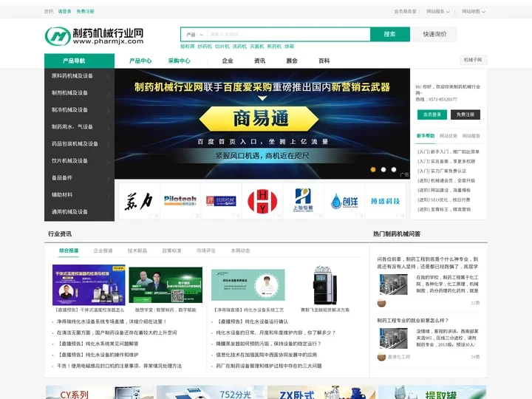Select the first orange carousel dot
The height and width of the screenshot is (399, 532).
(x=373, y=170)
